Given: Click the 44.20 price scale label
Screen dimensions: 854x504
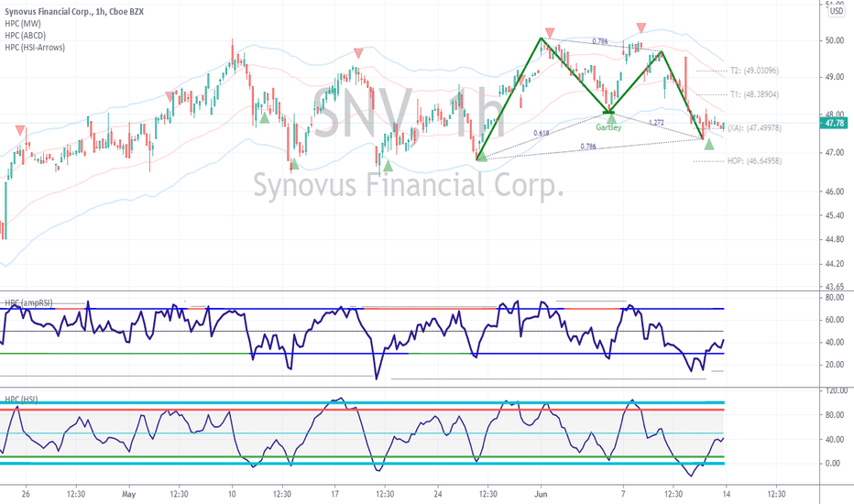Looking at the screenshot, I should pos(835,264).
